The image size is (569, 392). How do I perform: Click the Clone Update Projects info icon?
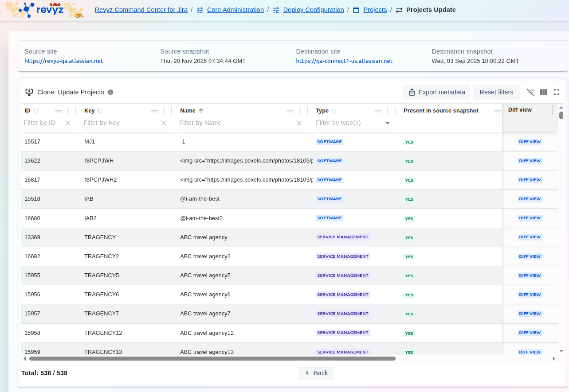pos(110,92)
